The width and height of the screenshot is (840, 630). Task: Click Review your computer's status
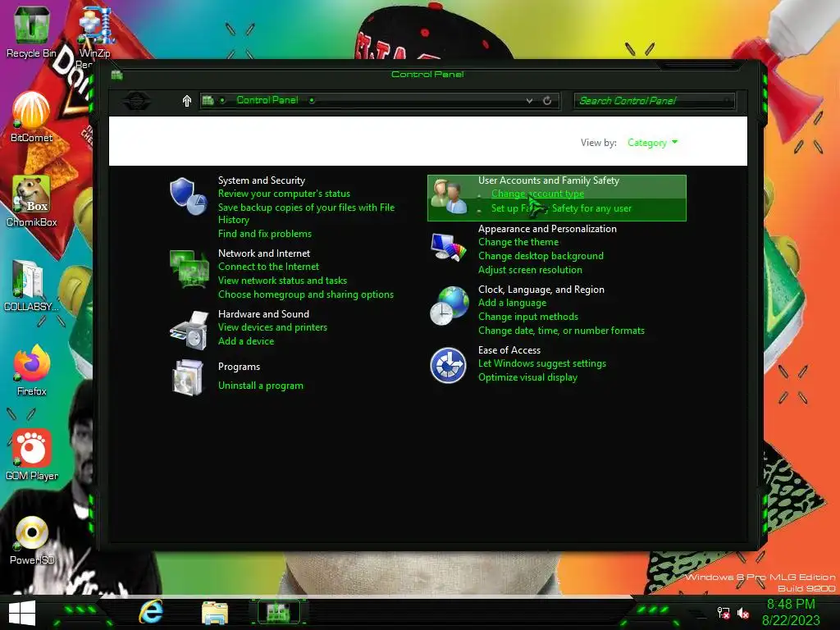coord(284,194)
